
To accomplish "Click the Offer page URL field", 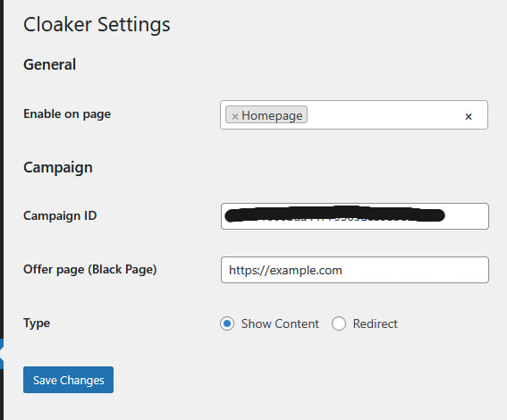I will coord(355,270).
